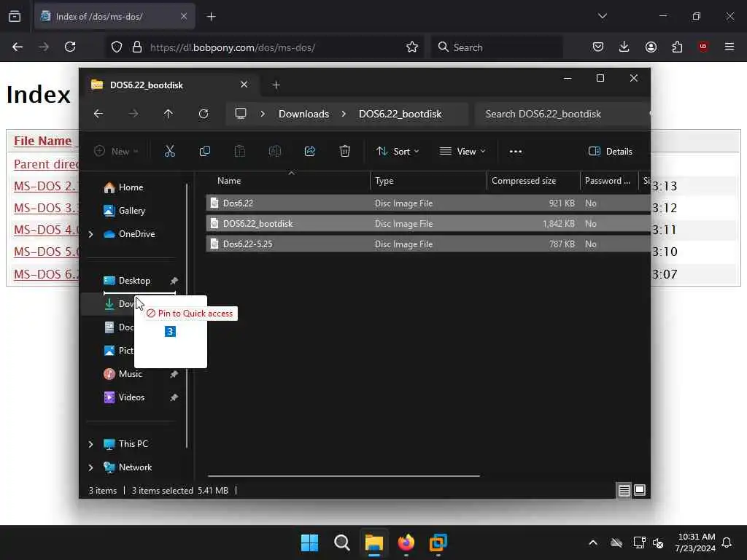
Task: Reload the Firefox page
Action: 70,47
